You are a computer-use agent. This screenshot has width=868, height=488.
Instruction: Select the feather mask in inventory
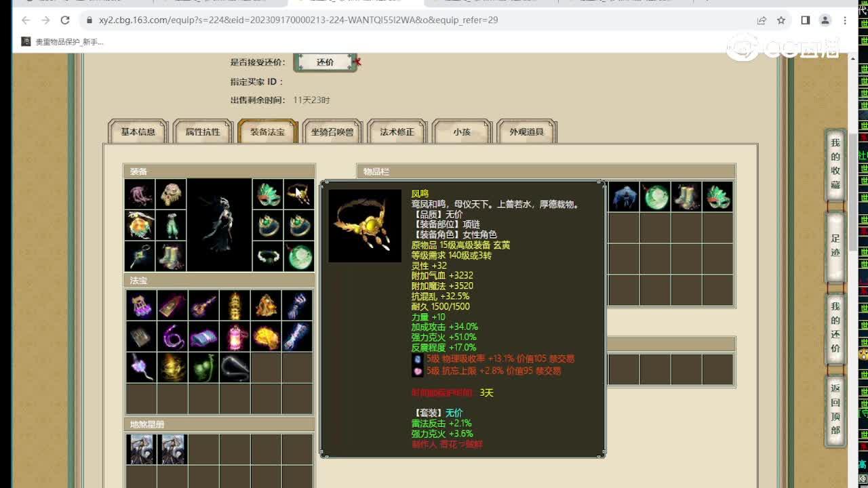717,197
